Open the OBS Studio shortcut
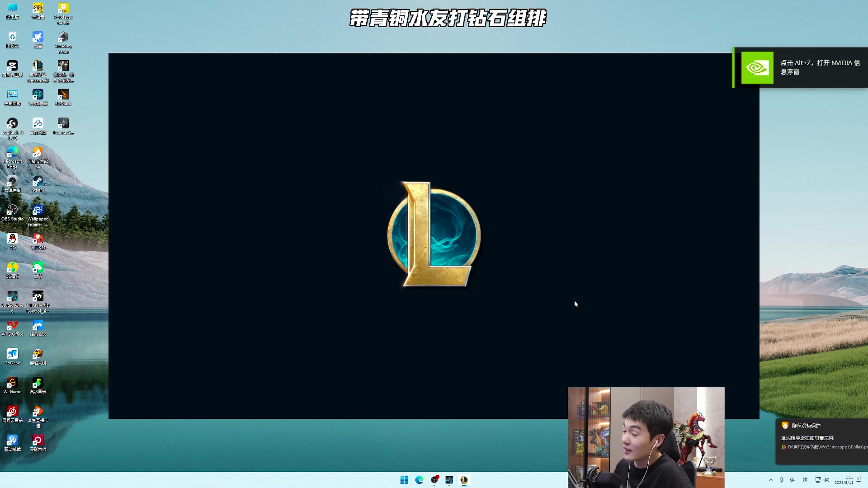The image size is (868, 488). click(x=12, y=213)
